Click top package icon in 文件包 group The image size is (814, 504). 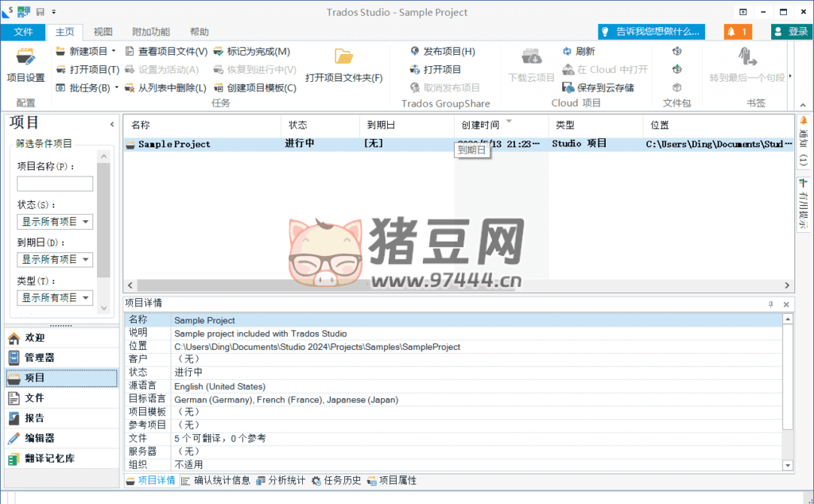[x=677, y=51]
